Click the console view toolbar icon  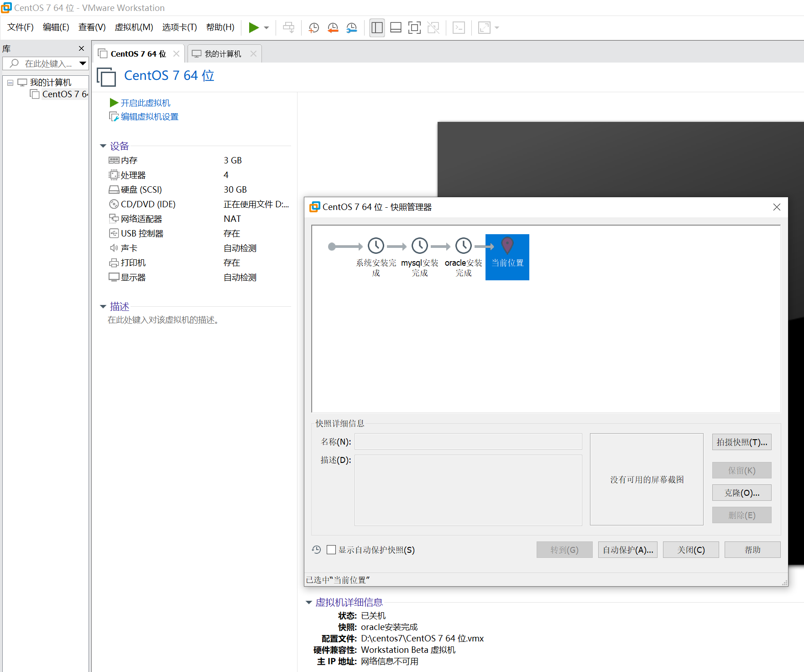459,28
